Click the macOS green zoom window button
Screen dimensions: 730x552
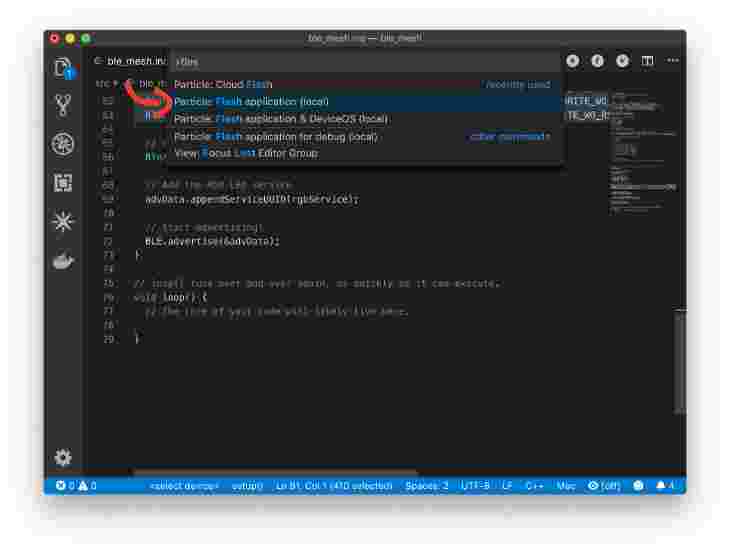coord(86,38)
